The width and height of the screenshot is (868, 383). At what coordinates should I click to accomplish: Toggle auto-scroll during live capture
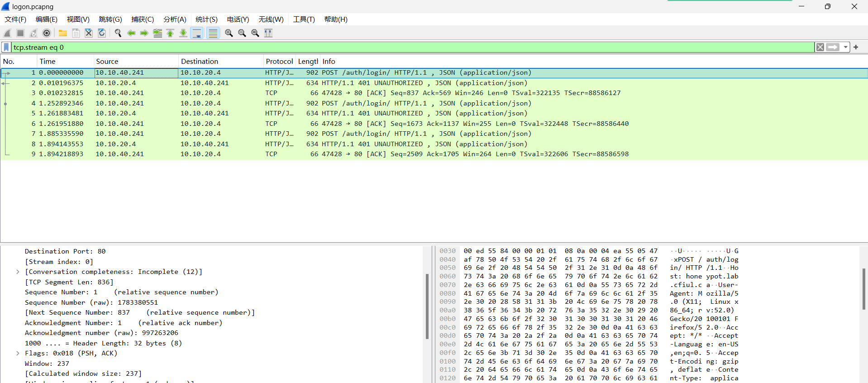(197, 33)
